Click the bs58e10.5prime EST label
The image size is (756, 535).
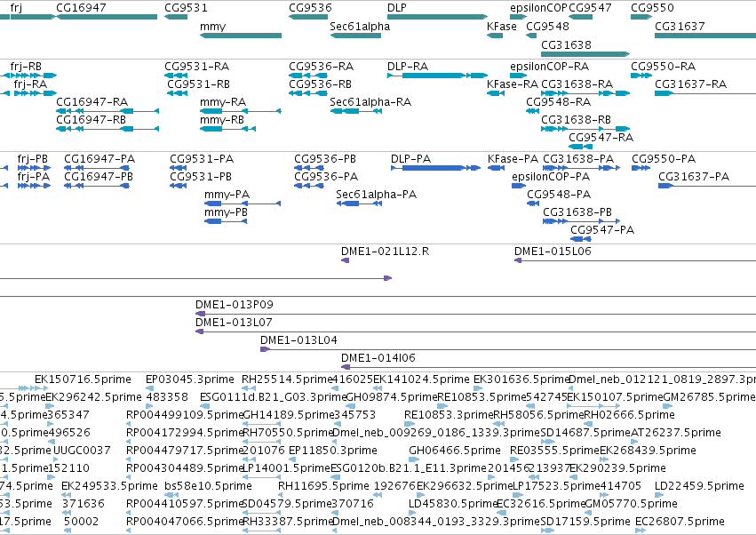coord(208,486)
